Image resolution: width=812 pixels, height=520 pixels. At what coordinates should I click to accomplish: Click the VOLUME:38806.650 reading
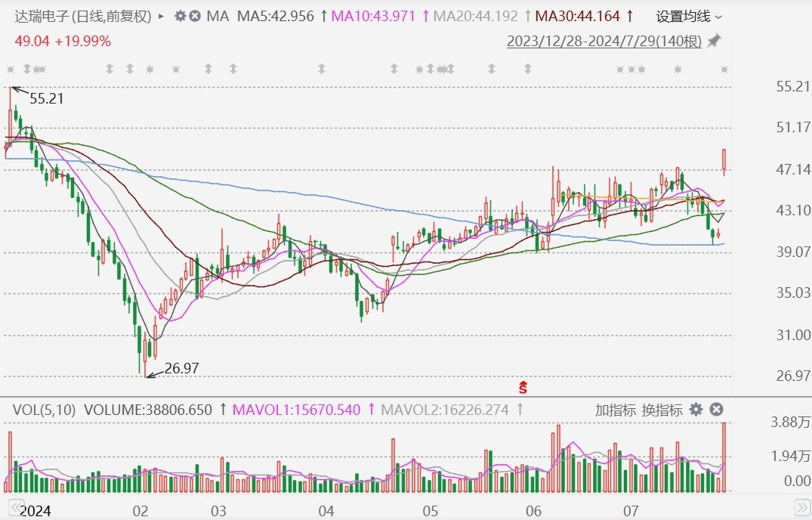click(x=148, y=410)
